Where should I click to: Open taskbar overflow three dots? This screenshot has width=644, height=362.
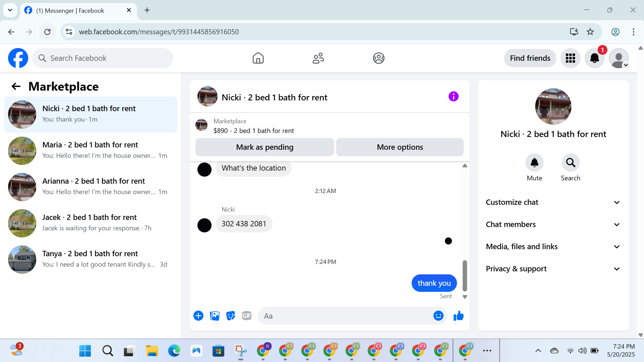(x=487, y=351)
